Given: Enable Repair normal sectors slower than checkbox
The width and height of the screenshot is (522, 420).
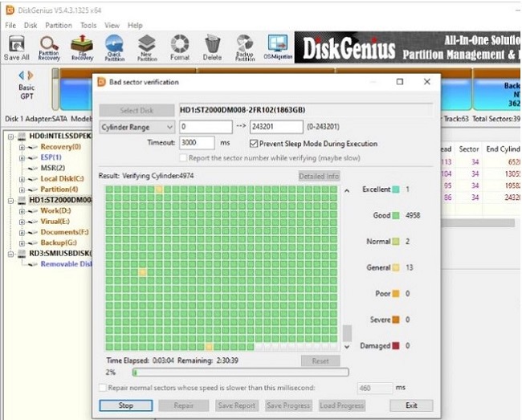Looking at the screenshot, I should pos(103,388).
